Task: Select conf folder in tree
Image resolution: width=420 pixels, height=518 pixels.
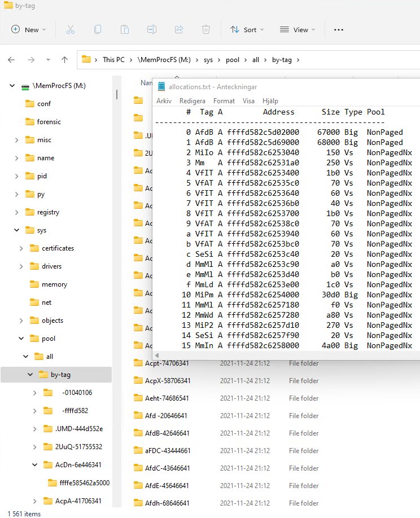Action: click(44, 104)
